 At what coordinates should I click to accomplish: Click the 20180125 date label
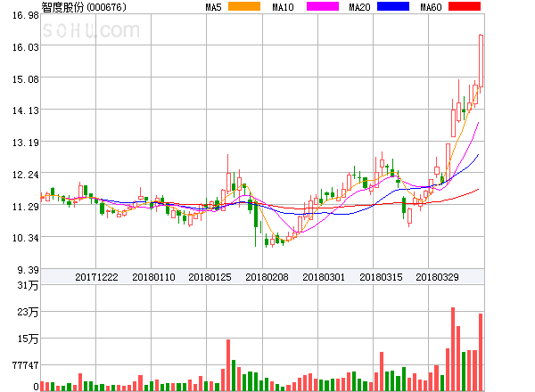[x=210, y=277]
